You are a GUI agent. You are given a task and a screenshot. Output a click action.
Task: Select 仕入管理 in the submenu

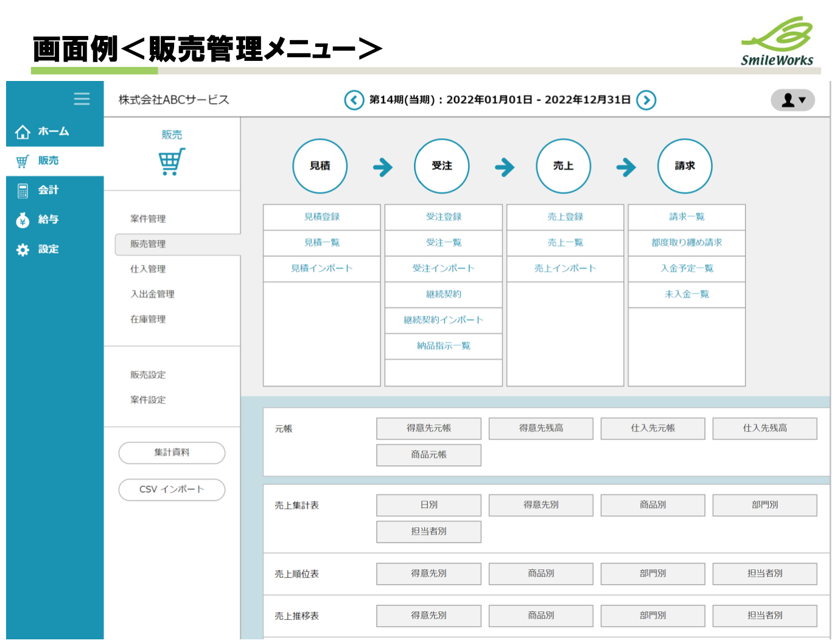148,269
